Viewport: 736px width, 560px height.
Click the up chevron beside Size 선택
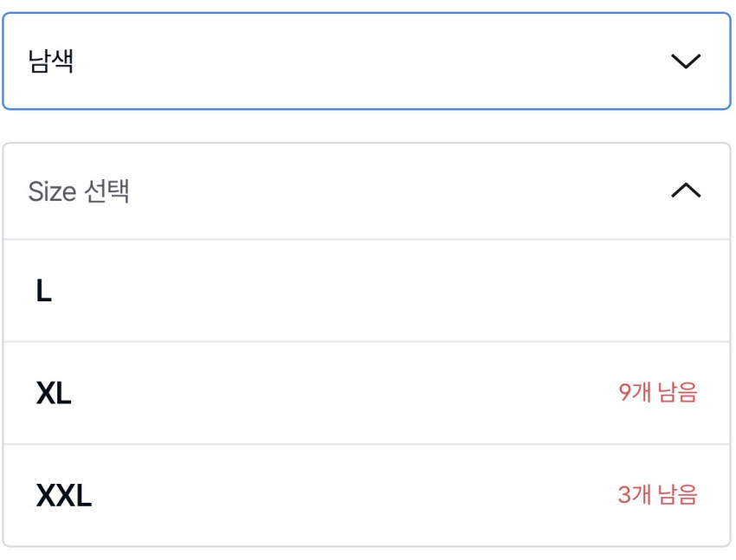[685, 190]
